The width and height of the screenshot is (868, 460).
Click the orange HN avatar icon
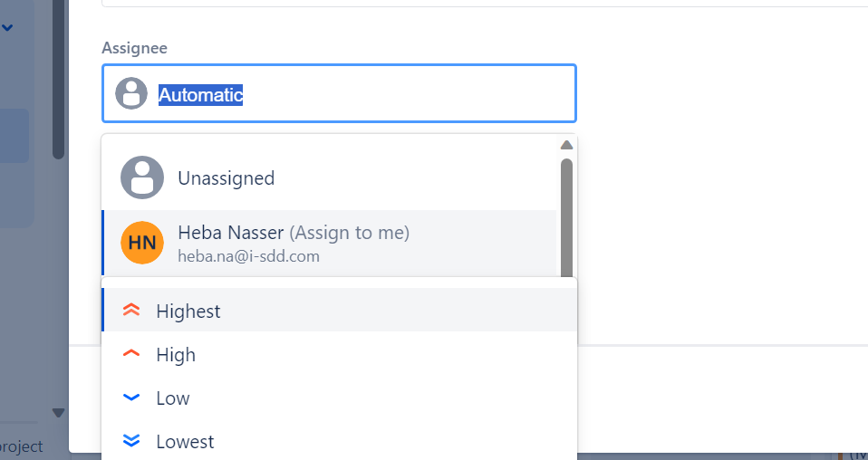click(x=142, y=243)
